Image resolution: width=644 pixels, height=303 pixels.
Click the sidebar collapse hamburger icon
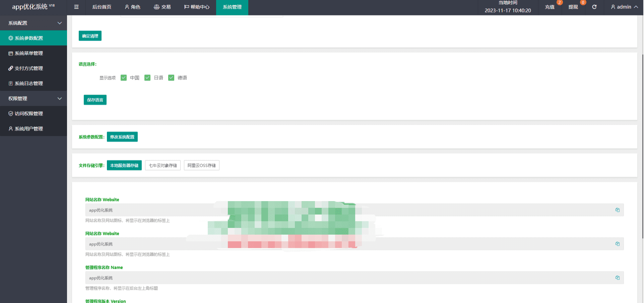pyautogui.click(x=76, y=7)
